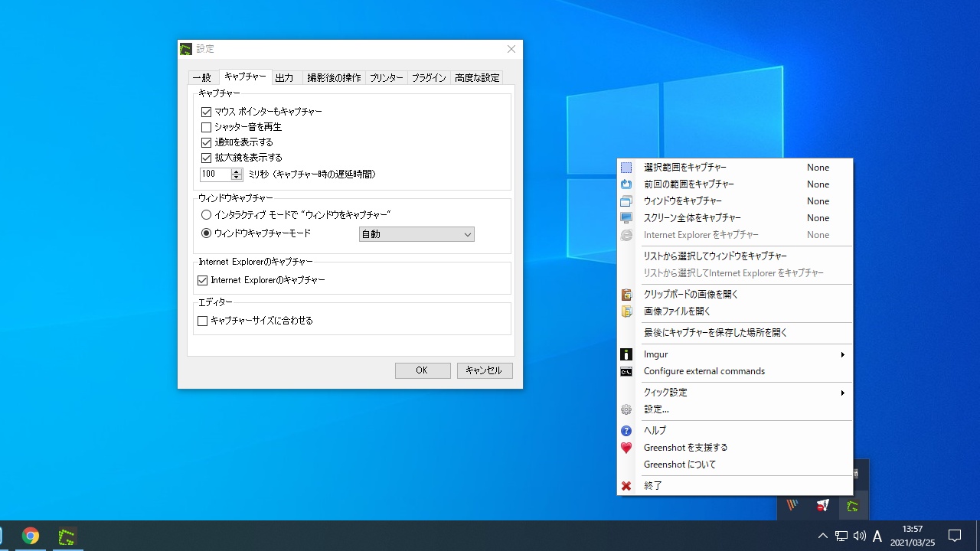
Task: Click the external commands console icon
Action: [626, 371]
